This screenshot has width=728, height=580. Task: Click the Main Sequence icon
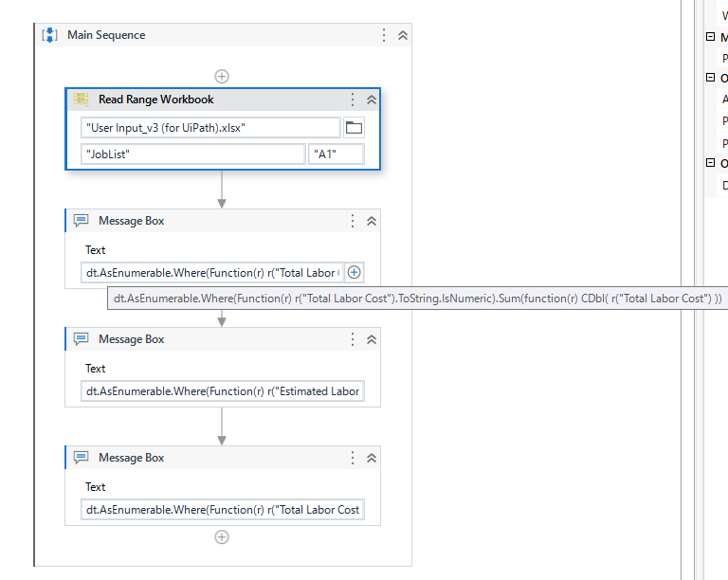(51, 35)
